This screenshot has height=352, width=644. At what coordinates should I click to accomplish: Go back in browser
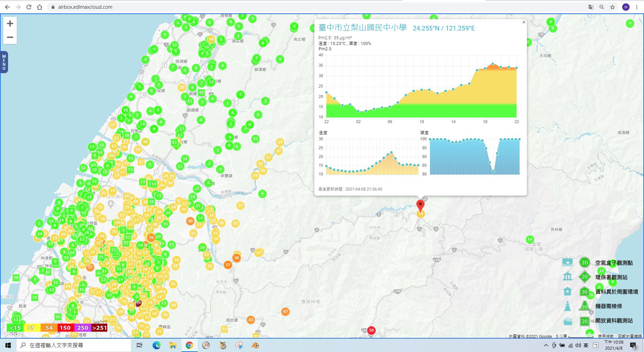tap(7, 7)
